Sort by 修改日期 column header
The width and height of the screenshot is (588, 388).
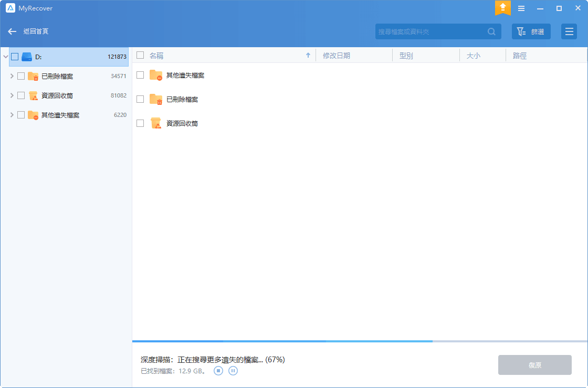coord(337,56)
